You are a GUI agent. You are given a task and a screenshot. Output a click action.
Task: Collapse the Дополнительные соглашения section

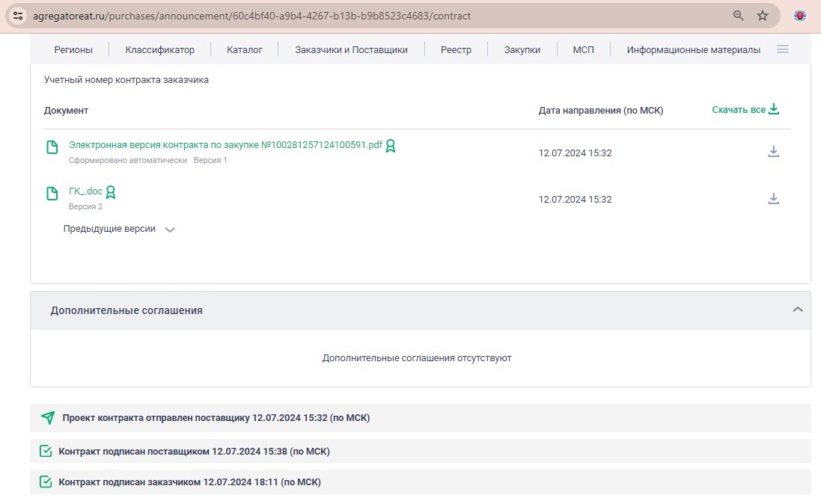(798, 310)
